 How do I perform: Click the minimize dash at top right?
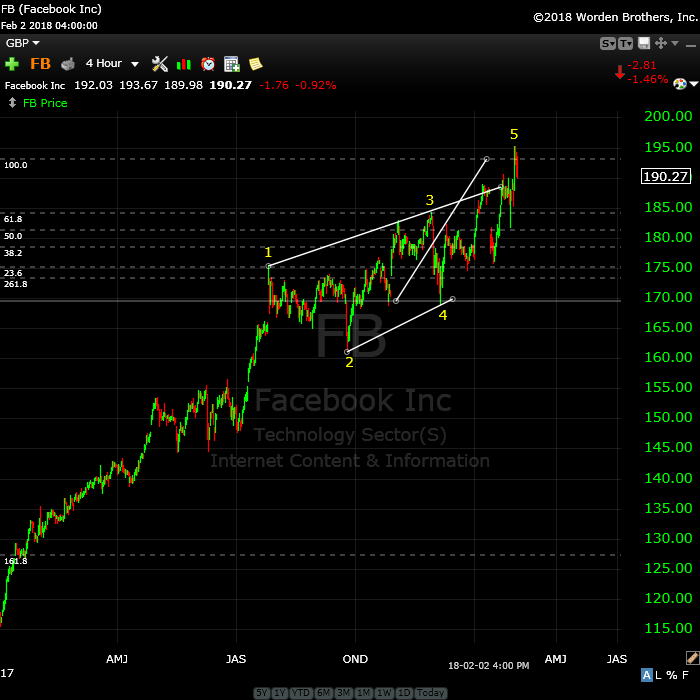coord(691,46)
